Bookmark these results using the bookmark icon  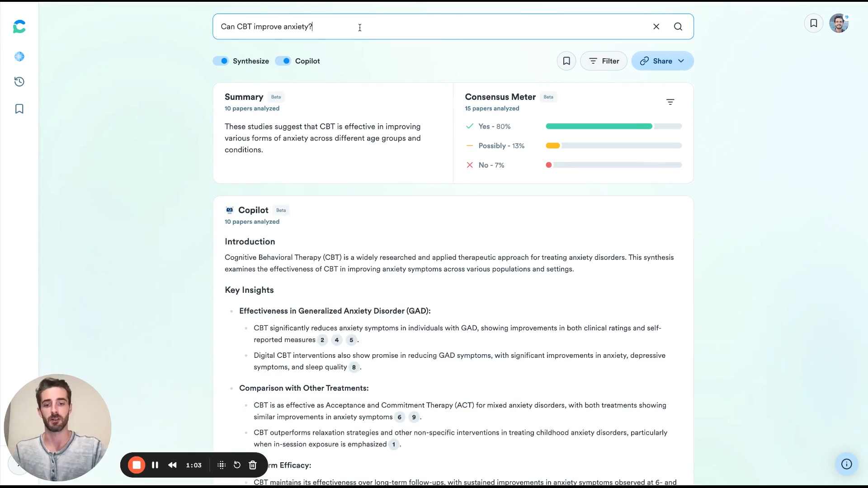(x=566, y=61)
